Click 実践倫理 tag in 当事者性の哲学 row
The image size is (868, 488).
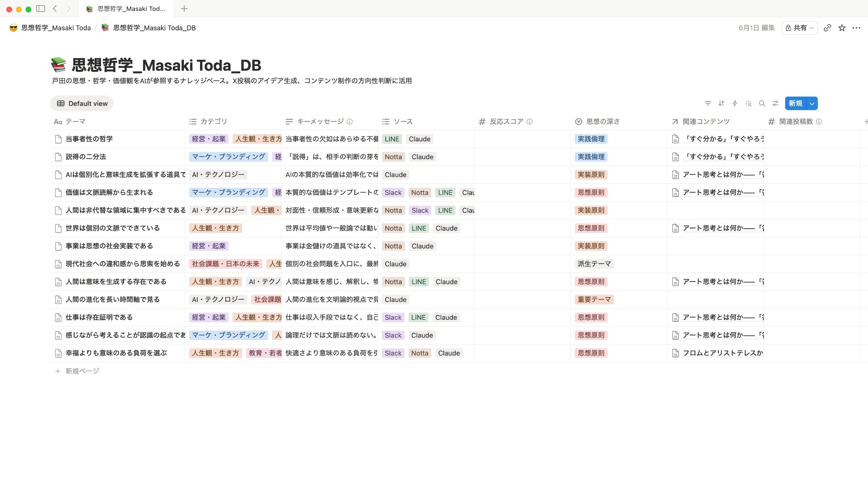pos(591,139)
